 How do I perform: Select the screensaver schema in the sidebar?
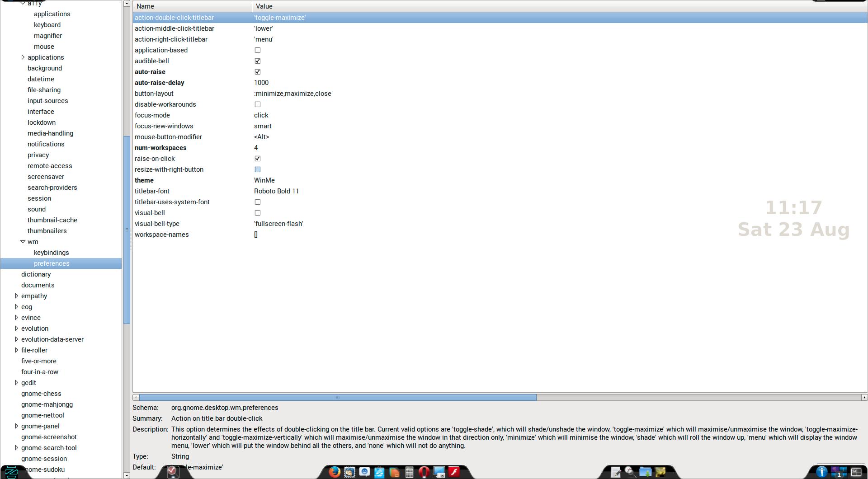coord(46,177)
